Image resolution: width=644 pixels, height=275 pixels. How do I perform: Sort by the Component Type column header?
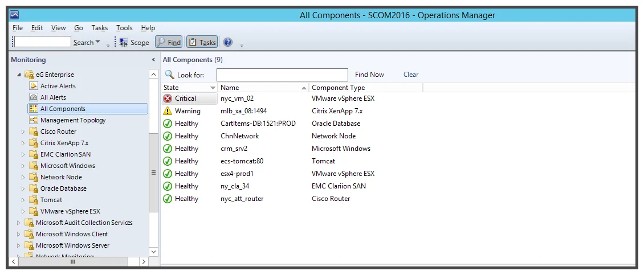click(366, 88)
